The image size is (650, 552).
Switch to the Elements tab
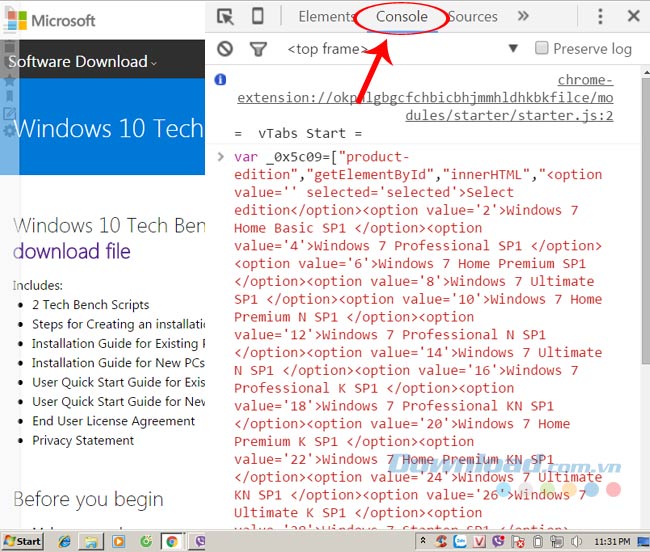[x=326, y=17]
